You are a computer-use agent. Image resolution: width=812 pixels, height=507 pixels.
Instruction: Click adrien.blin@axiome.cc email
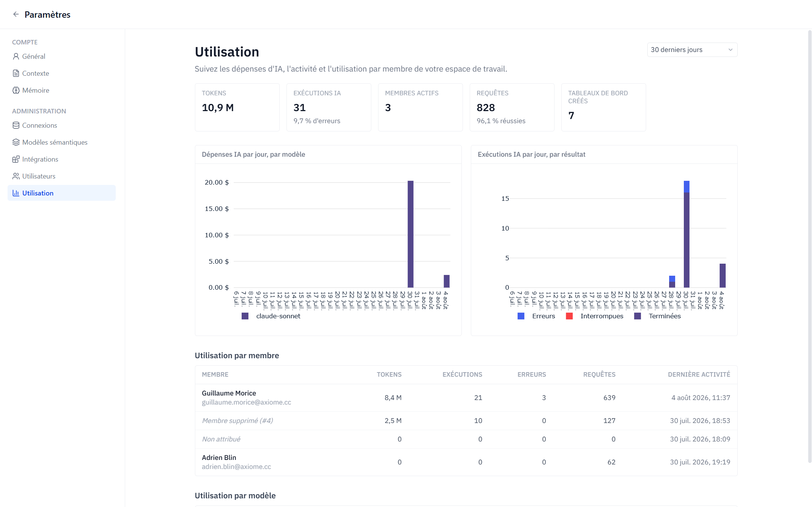tap(236, 467)
